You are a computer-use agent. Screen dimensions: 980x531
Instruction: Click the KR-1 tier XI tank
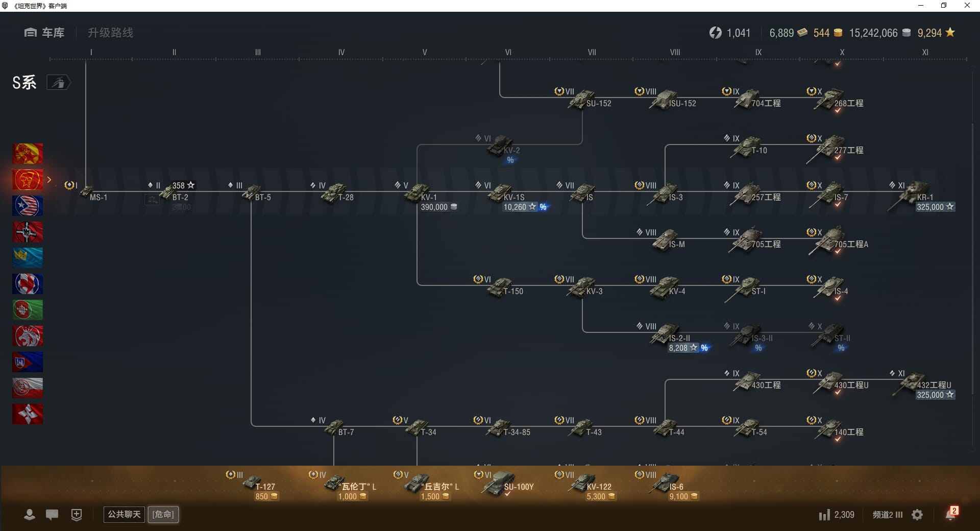914,194
